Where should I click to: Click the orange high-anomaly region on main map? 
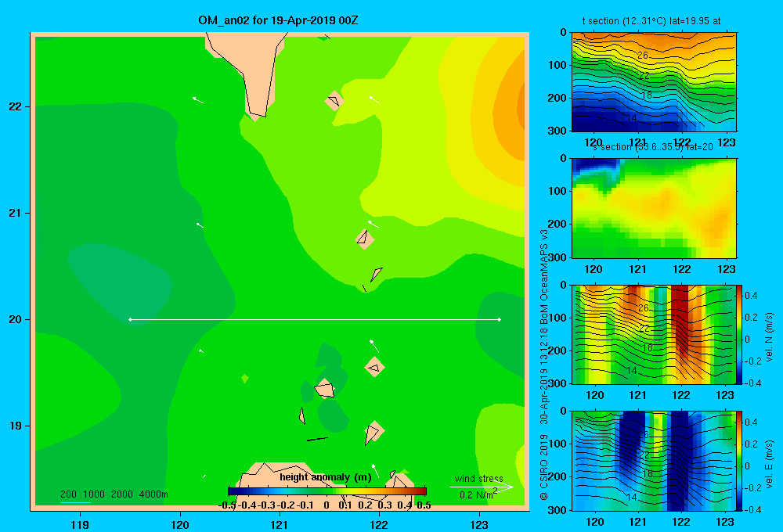point(510,110)
